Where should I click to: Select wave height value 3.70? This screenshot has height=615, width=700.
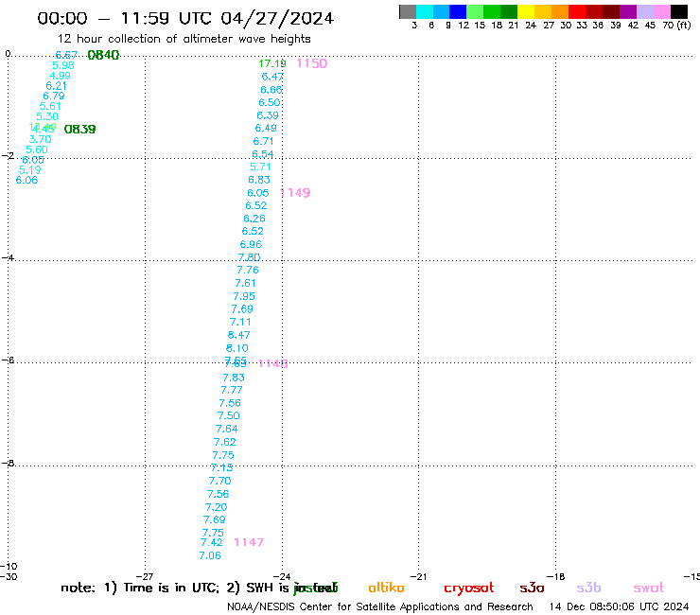tap(40, 139)
